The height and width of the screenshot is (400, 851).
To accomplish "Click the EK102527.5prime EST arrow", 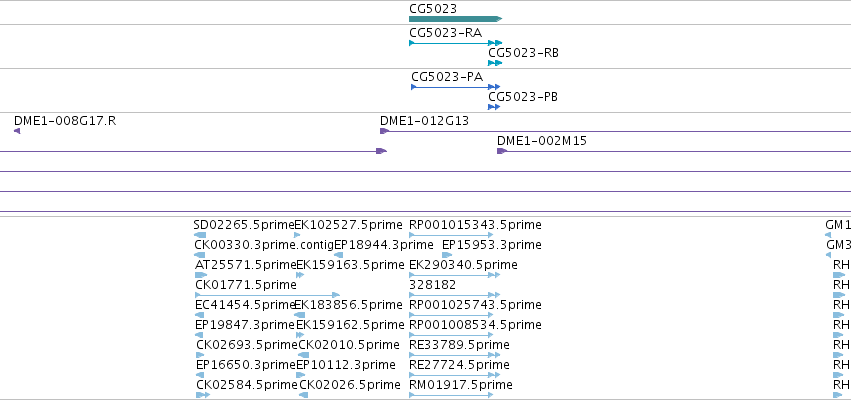I will 297,235.
